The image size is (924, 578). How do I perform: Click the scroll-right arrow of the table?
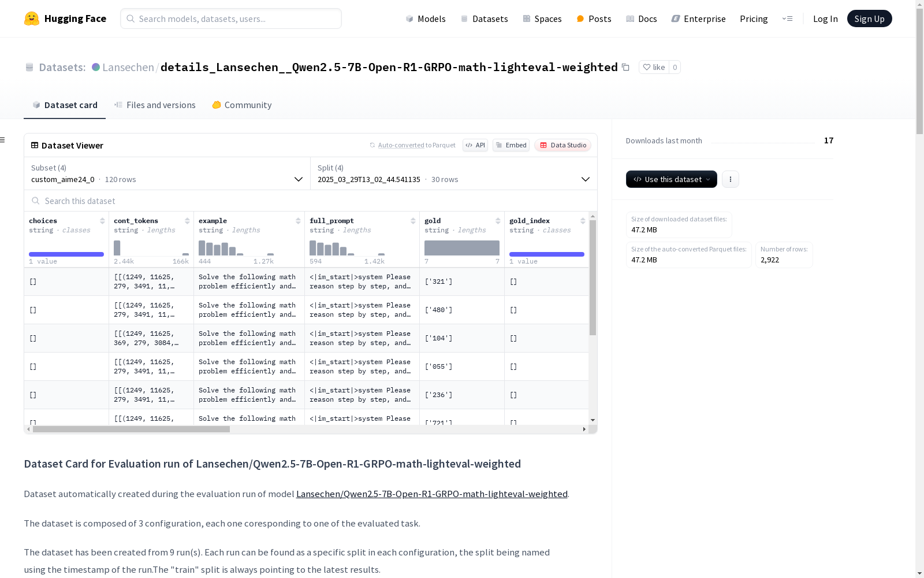pos(584,429)
